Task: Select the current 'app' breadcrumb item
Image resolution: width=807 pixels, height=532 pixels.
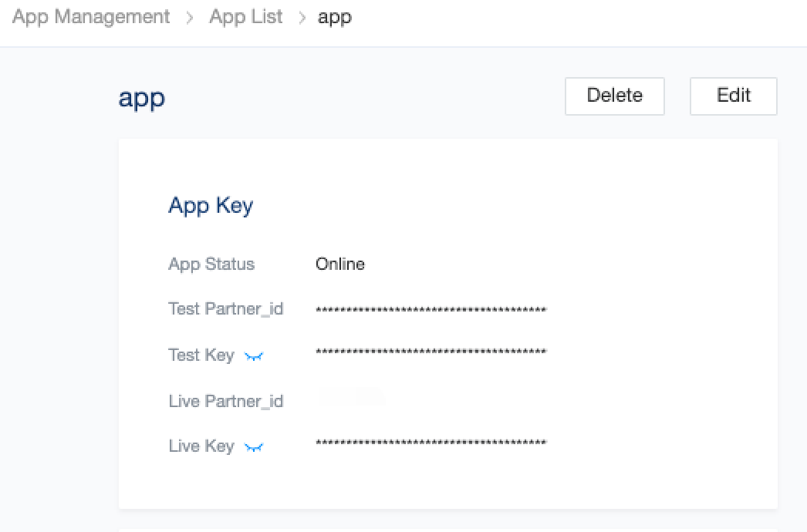Action: pyautogui.click(x=335, y=18)
